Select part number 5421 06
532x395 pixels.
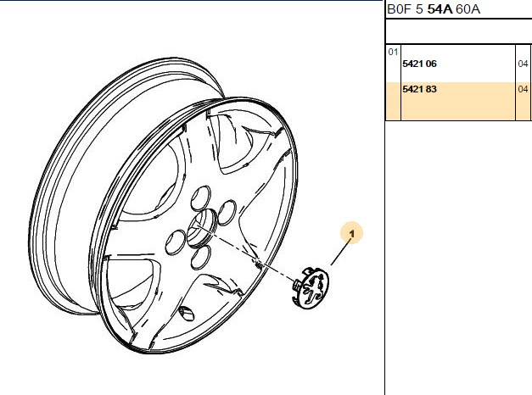pos(419,64)
